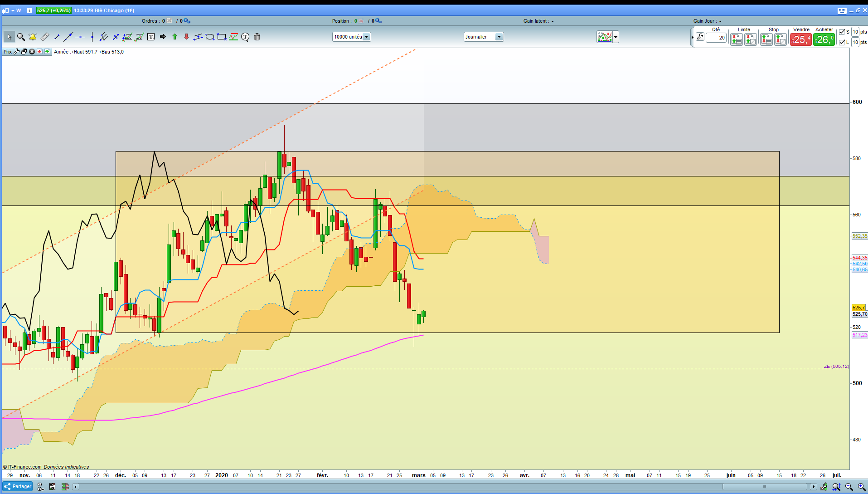Click the Qté quantity input field
This screenshot has width=868, height=494.
click(x=716, y=38)
